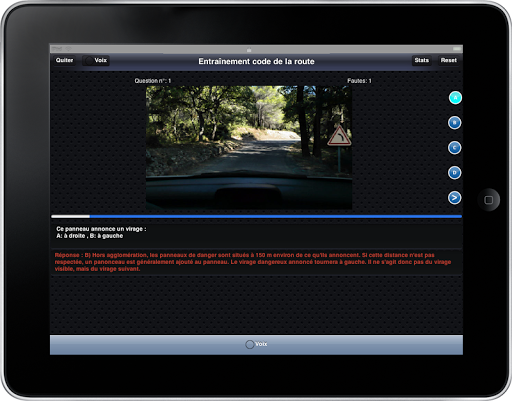Open the Stats page
512x401 pixels.
coord(422,60)
